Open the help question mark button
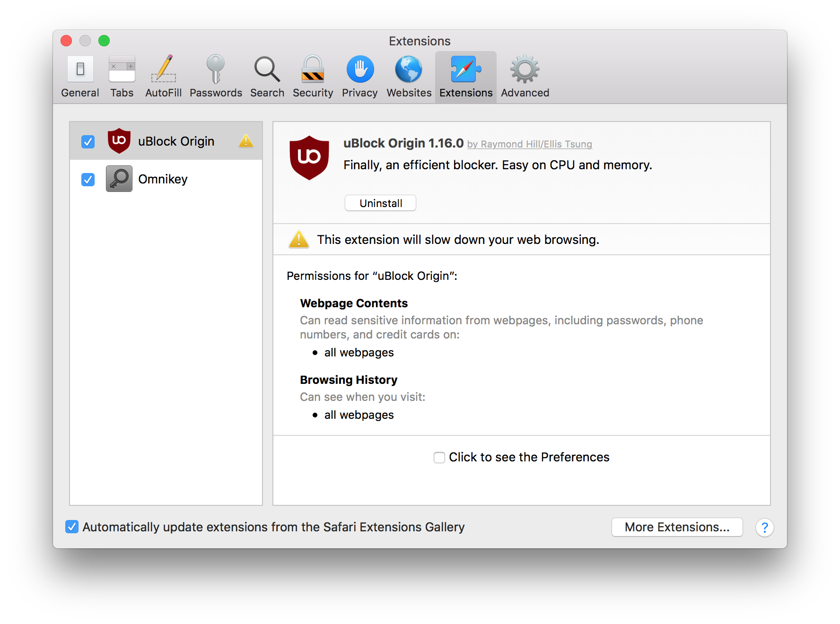 point(764,528)
